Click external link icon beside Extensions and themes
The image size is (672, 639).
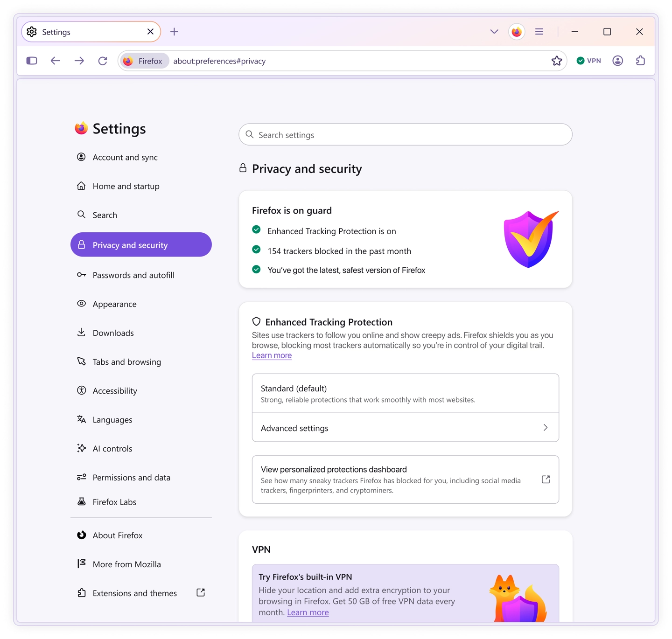(x=201, y=593)
